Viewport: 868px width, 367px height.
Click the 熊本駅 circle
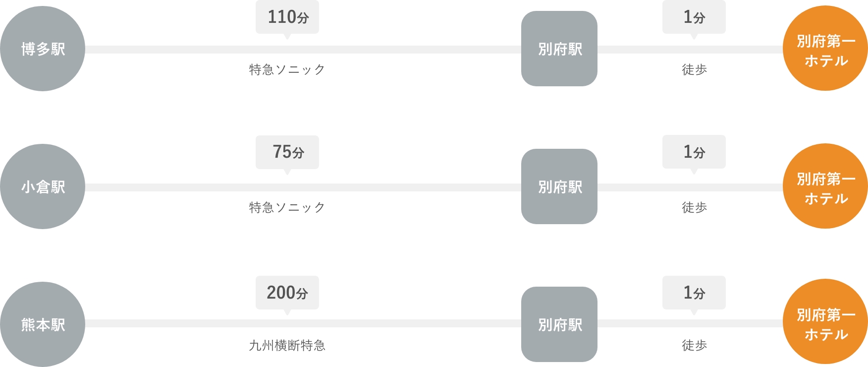click(x=43, y=324)
